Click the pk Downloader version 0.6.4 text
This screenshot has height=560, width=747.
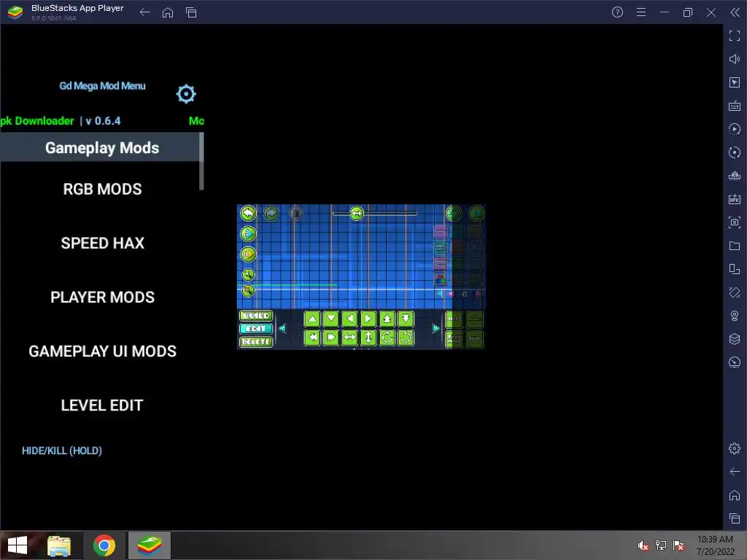61,121
